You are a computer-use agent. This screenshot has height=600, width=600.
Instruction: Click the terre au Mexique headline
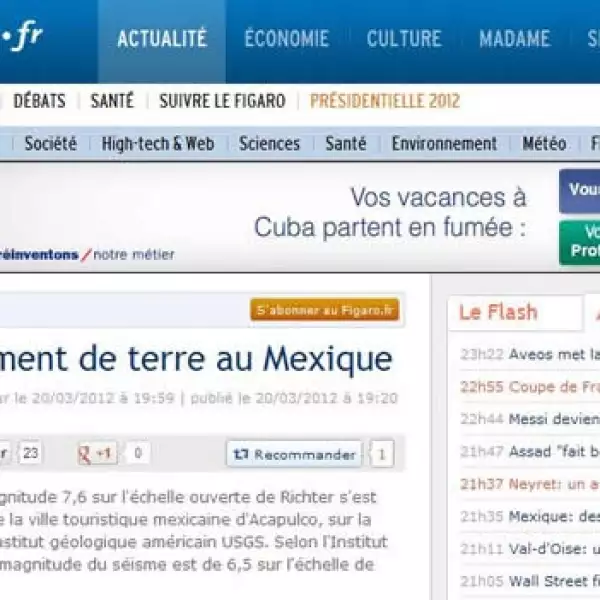click(x=196, y=360)
